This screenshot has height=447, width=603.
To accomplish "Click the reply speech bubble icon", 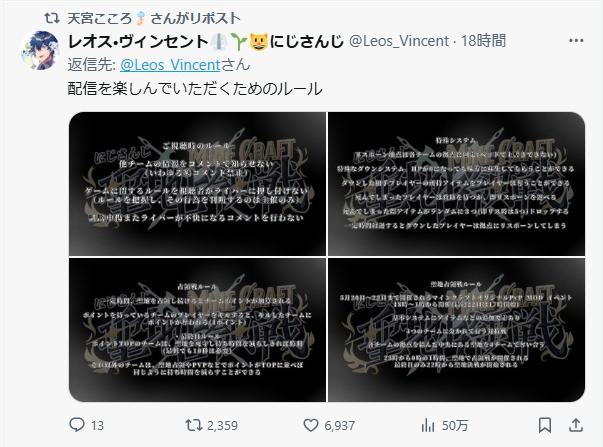I will (x=77, y=425).
